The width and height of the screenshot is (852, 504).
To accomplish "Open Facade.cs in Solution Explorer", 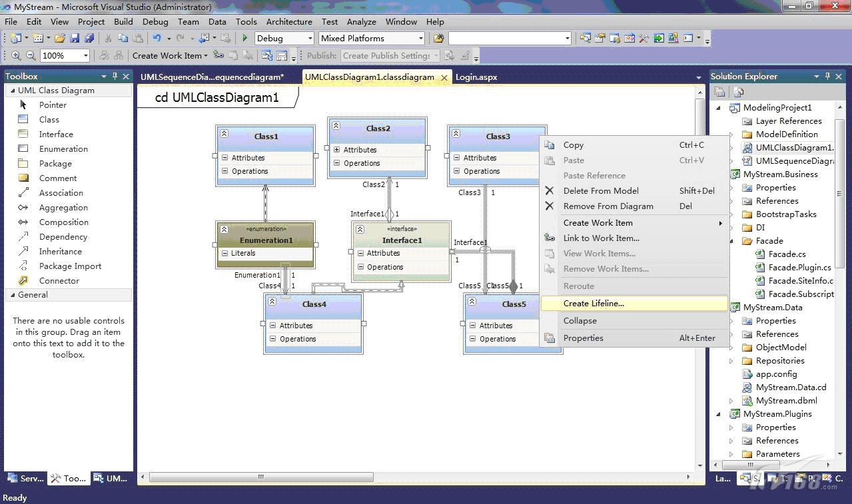I will [787, 254].
